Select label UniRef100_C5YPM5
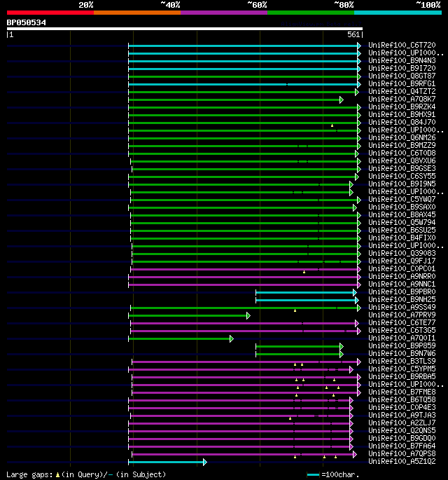This screenshot has width=448, height=480. (402, 369)
